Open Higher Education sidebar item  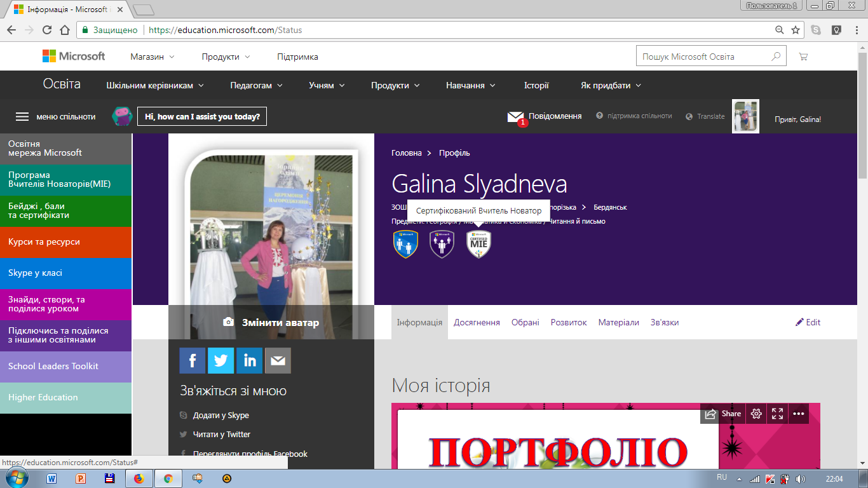pyautogui.click(x=66, y=398)
